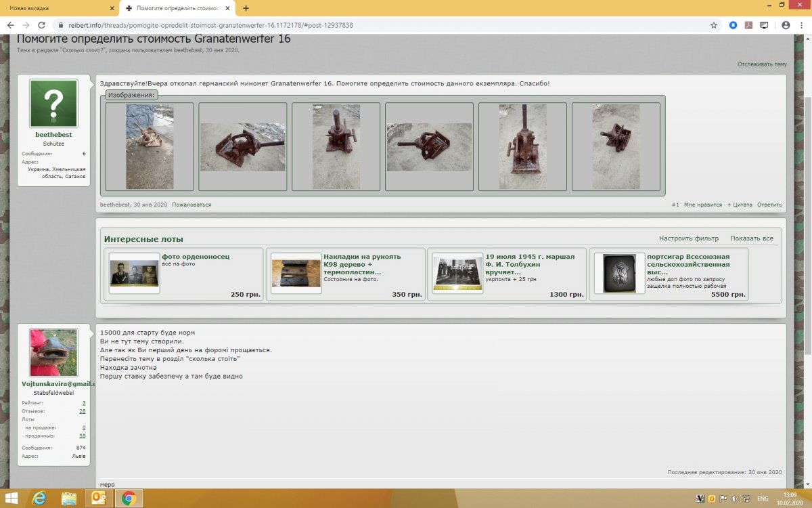This screenshot has width=812, height=508.
Task: Reload the page with the refresh icon
Action: [x=41, y=25]
